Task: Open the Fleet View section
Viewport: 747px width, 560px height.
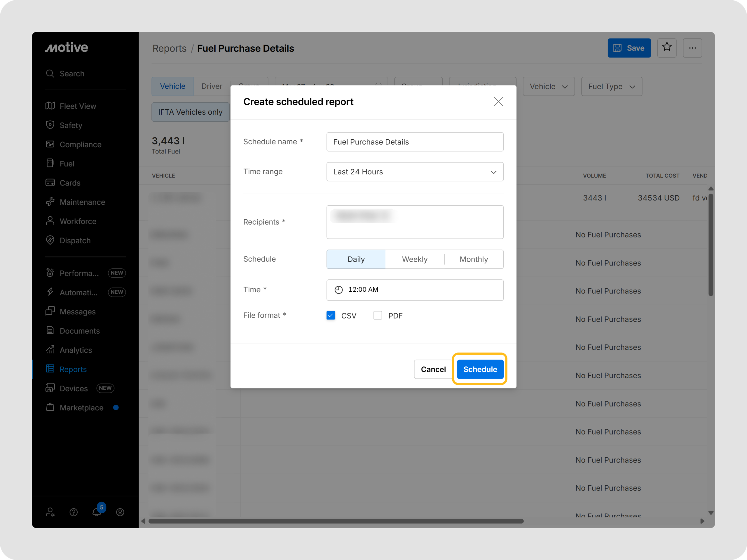Action: [77, 106]
